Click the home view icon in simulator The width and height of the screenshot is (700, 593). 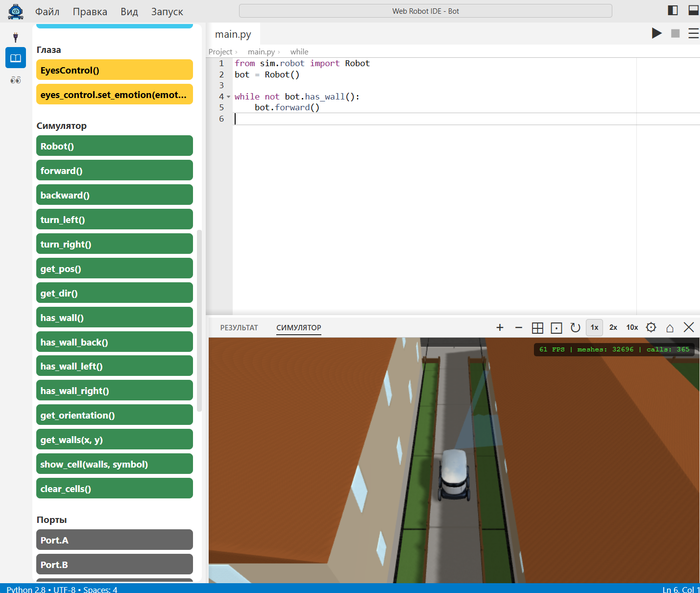point(670,328)
